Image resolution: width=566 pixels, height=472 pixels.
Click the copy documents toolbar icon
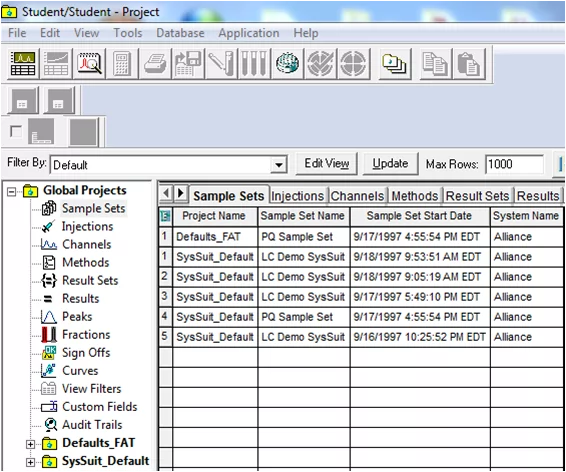435,64
